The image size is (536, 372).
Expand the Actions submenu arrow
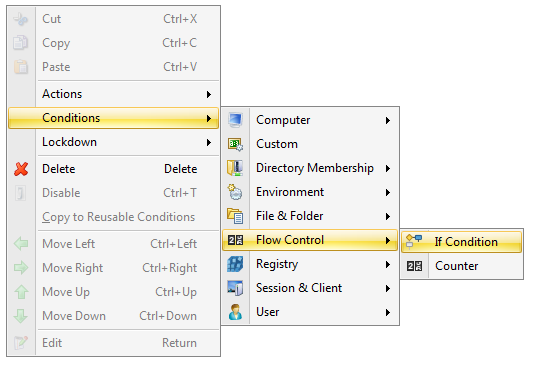coord(209,94)
